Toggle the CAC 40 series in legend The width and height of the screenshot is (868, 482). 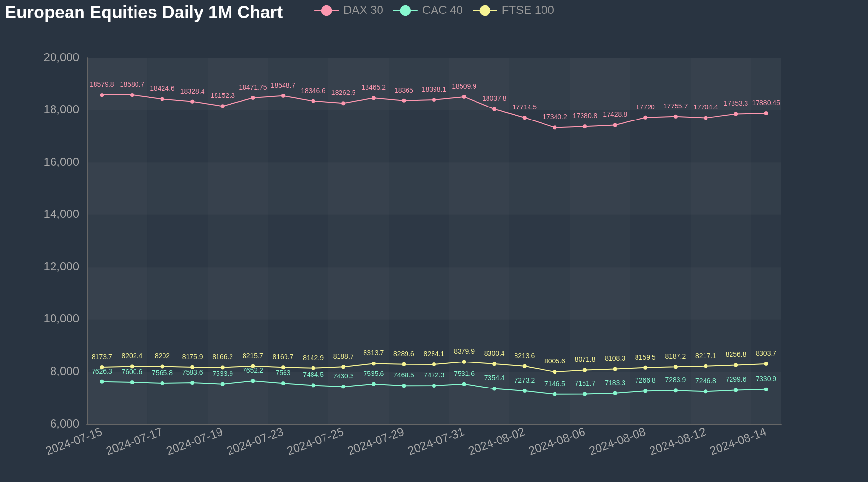click(428, 10)
